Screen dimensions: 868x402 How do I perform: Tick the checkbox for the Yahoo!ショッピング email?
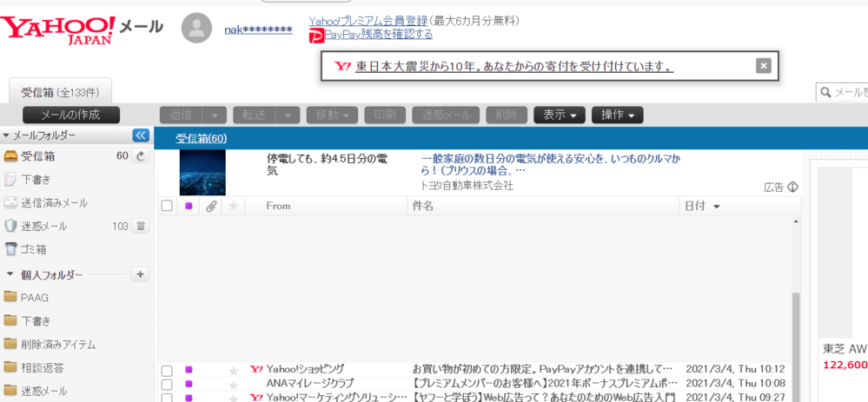coord(167,370)
